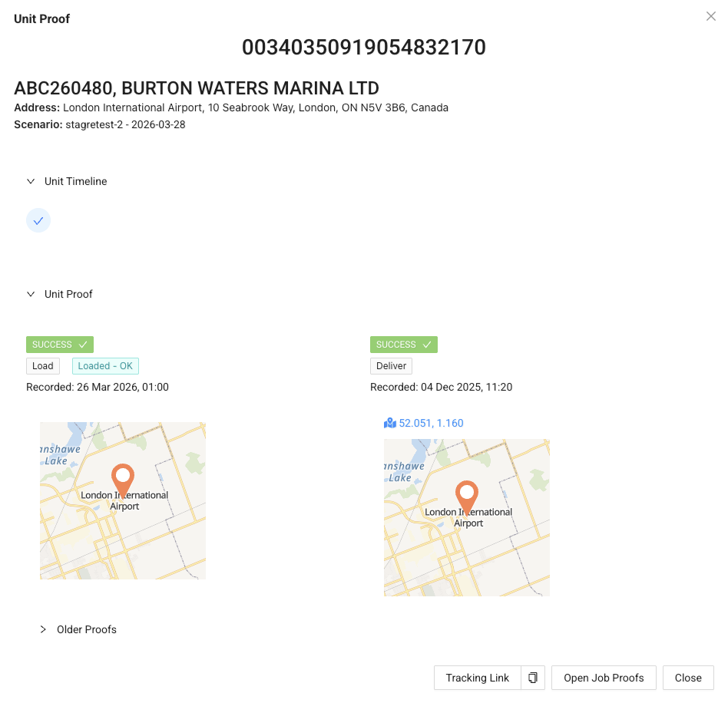Click the Unit Proof dialog title
This screenshot has width=728, height=703.
[41, 18]
